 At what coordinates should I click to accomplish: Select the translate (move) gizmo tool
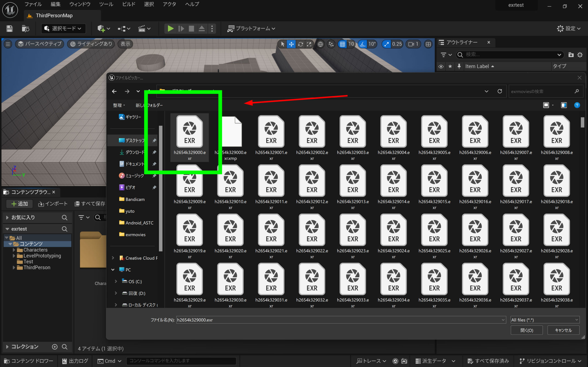(291, 44)
